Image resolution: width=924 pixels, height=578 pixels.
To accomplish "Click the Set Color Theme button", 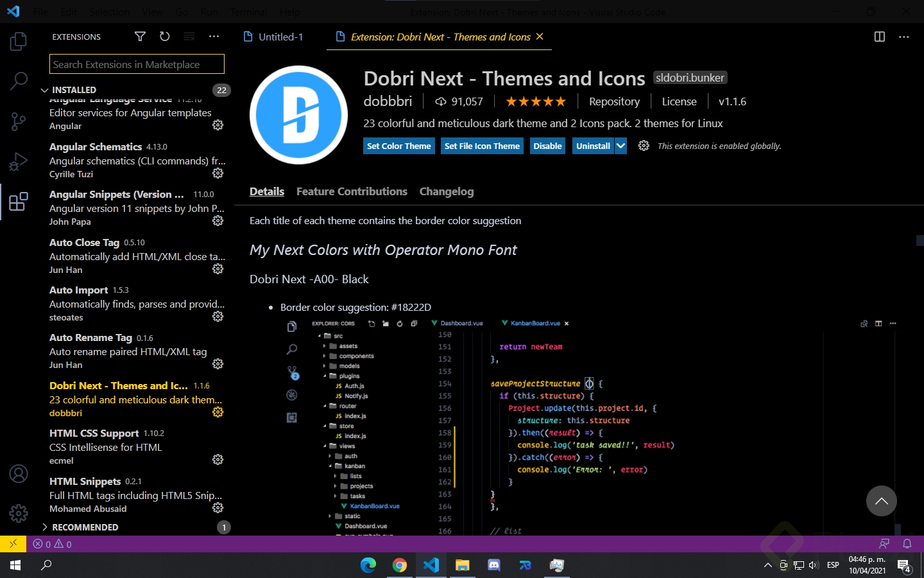I will point(398,146).
